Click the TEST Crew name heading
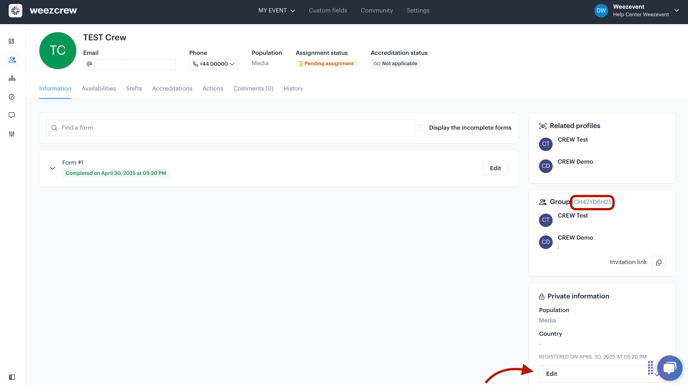The image size is (688, 385). pyautogui.click(x=105, y=38)
